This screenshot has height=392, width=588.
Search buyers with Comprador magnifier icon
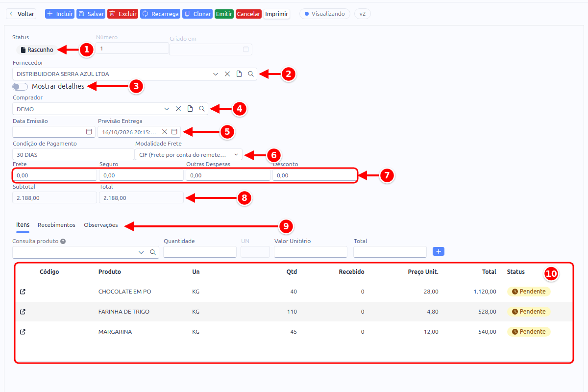tap(202, 109)
